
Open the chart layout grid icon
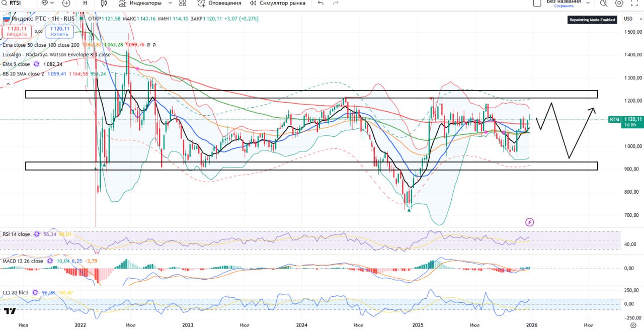pyautogui.click(x=182, y=3)
